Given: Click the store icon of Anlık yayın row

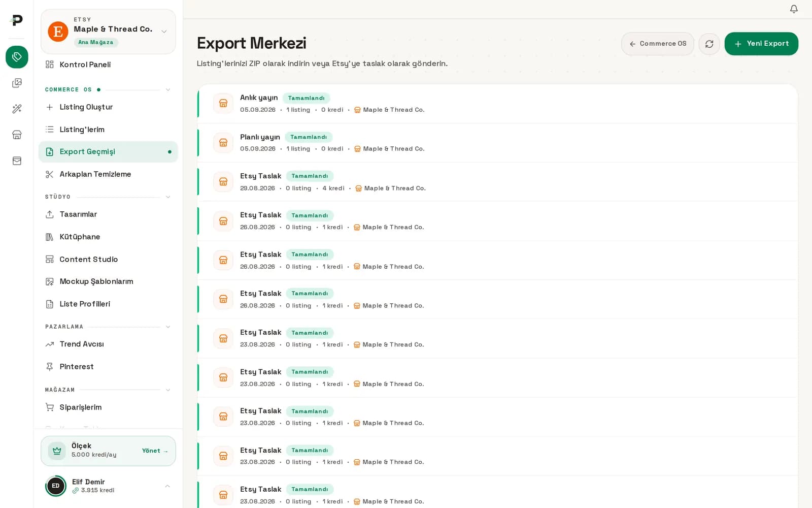Looking at the screenshot, I should (x=223, y=103).
